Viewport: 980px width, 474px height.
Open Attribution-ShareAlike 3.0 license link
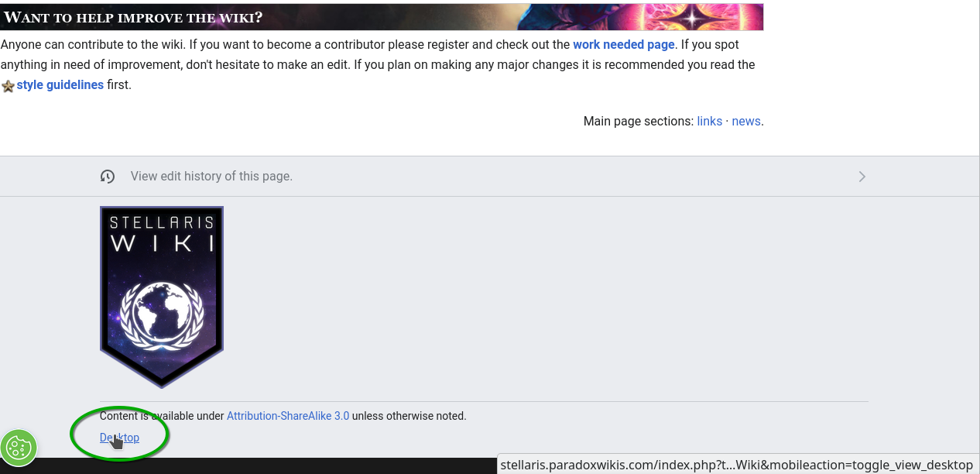point(288,416)
